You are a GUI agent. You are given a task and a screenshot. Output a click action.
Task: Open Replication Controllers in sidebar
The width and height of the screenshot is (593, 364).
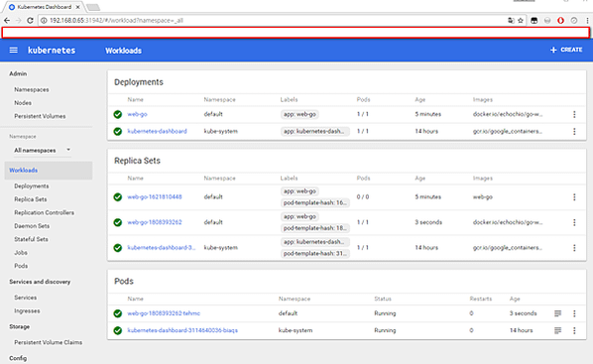(x=45, y=212)
